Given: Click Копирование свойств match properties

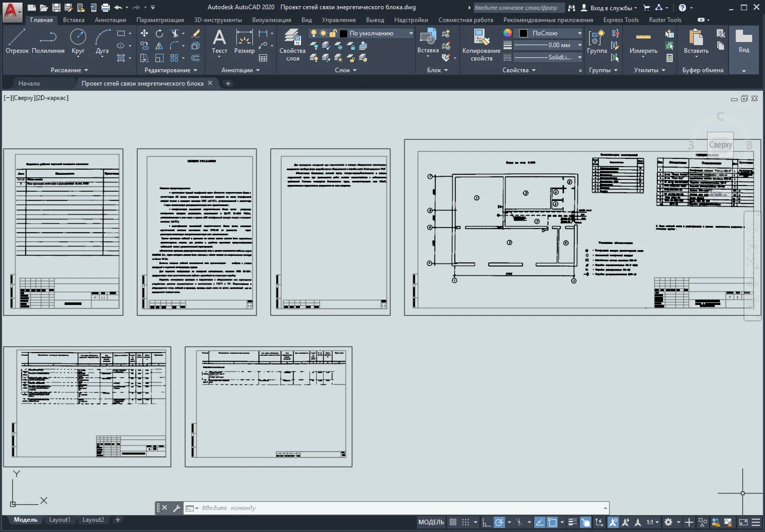Looking at the screenshot, I should coord(481,45).
